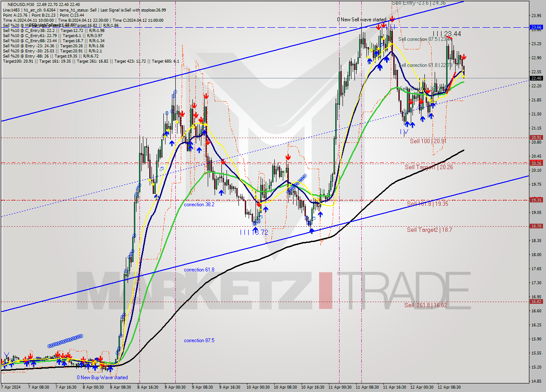Image resolution: width=546 pixels, height=392 pixels.
Task: Click the 'correction 87.5' label
Action: pos(199,340)
